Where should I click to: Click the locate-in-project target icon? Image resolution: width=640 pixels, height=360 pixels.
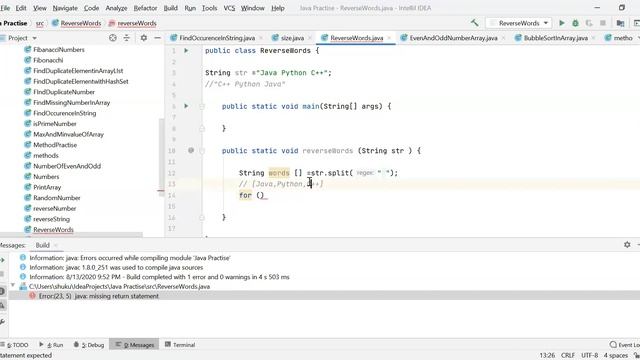(x=113, y=38)
